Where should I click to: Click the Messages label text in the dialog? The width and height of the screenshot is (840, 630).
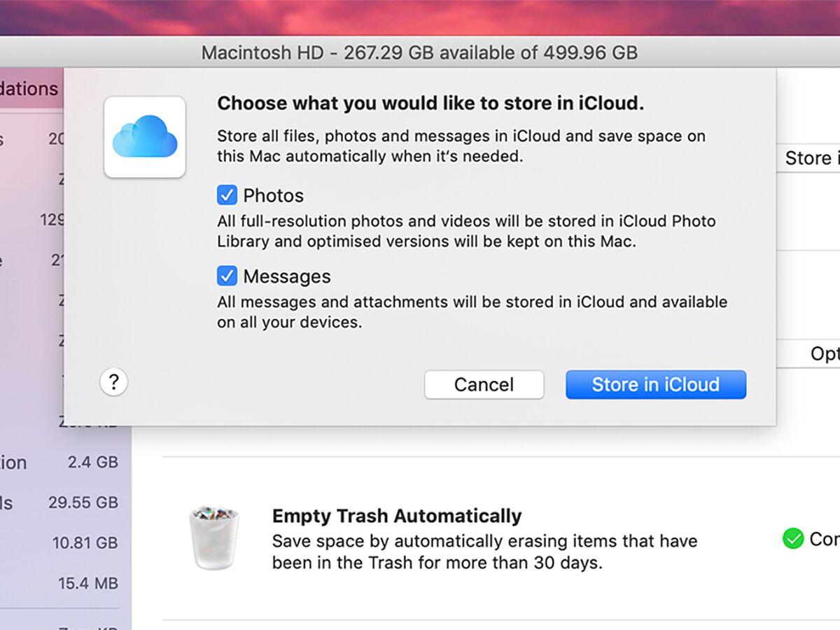tap(287, 276)
